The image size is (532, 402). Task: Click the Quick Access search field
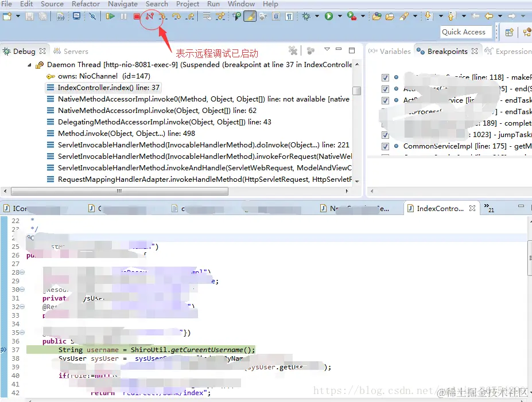466,32
